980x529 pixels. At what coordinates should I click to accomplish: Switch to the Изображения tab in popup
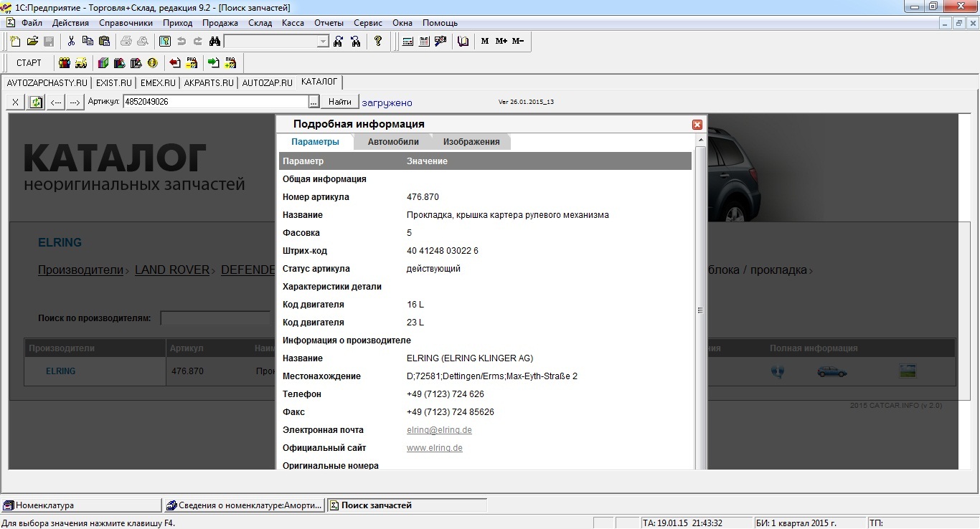pyautogui.click(x=471, y=142)
